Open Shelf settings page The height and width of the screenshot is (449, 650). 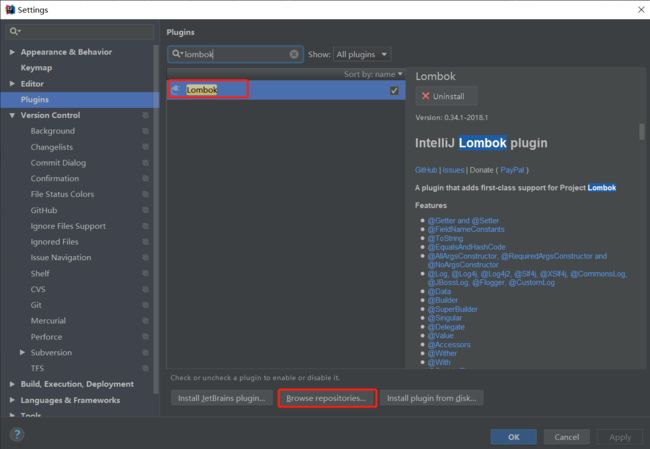coord(40,273)
